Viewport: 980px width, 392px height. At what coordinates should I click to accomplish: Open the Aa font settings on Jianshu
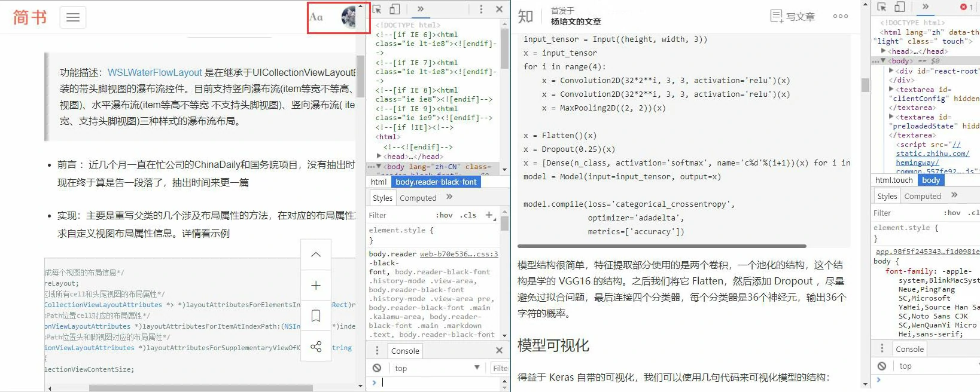(316, 17)
